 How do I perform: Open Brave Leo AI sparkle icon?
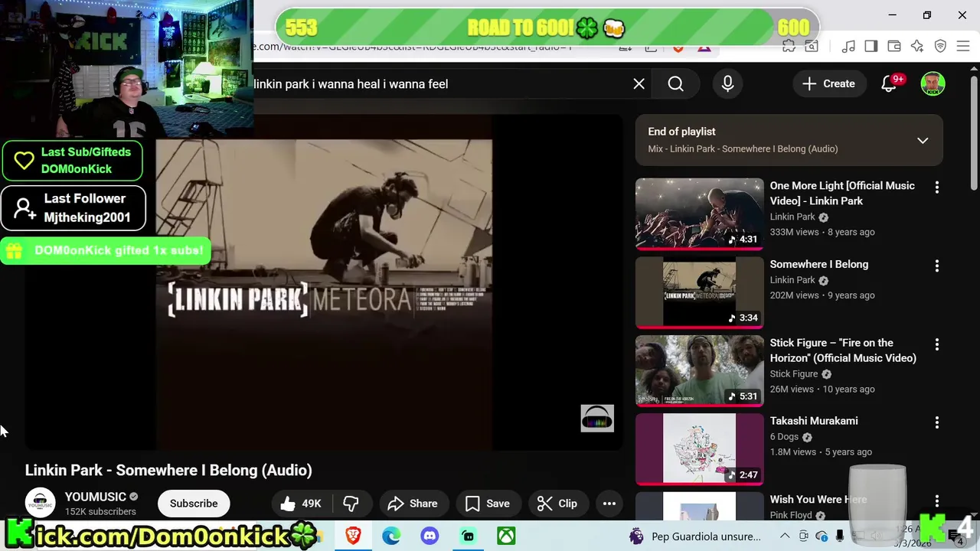point(917,47)
